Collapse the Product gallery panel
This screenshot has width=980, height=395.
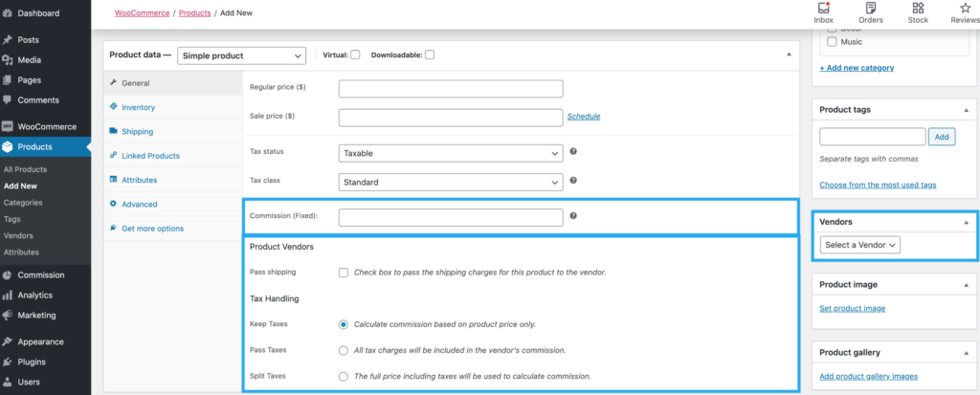pos(967,353)
